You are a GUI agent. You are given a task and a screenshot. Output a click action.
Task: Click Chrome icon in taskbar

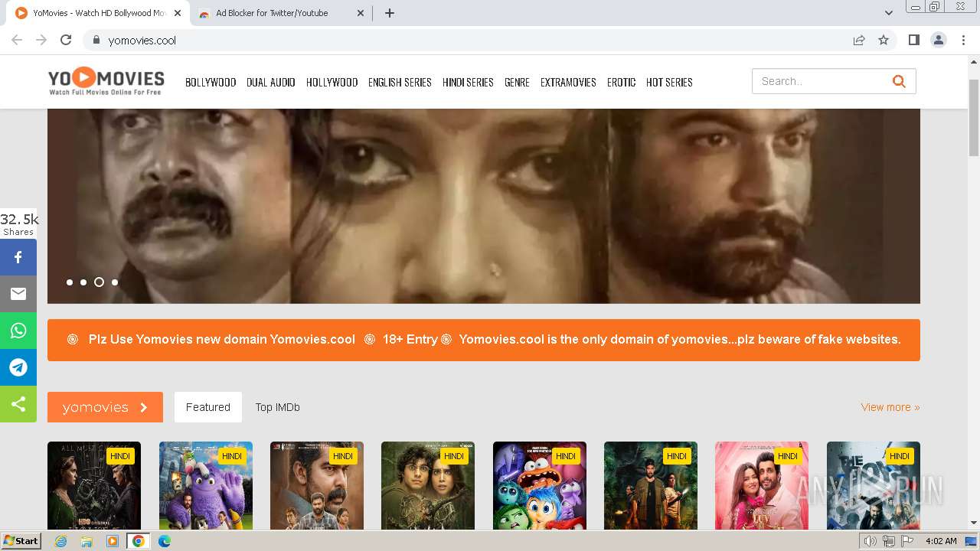[139, 541]
